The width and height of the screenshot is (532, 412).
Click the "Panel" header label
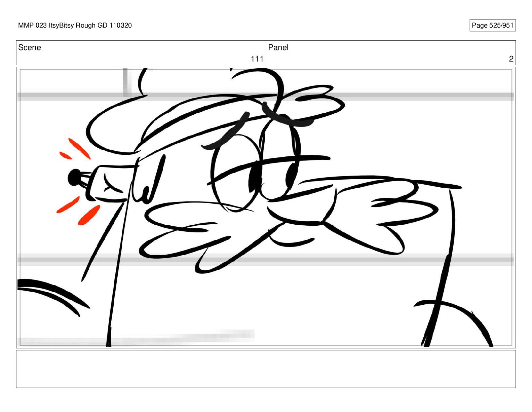point(278,47)
